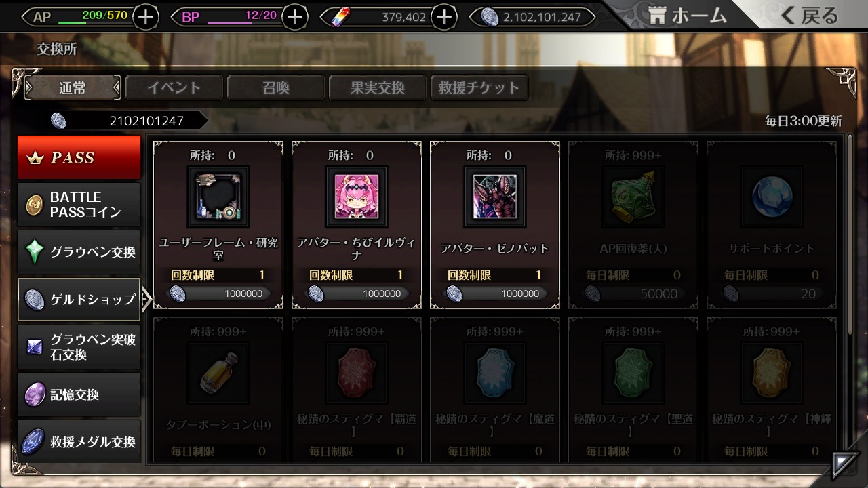Tap the yellow Stigma shield icon
The height and width of the screenshot is (488, 868).
772,373
